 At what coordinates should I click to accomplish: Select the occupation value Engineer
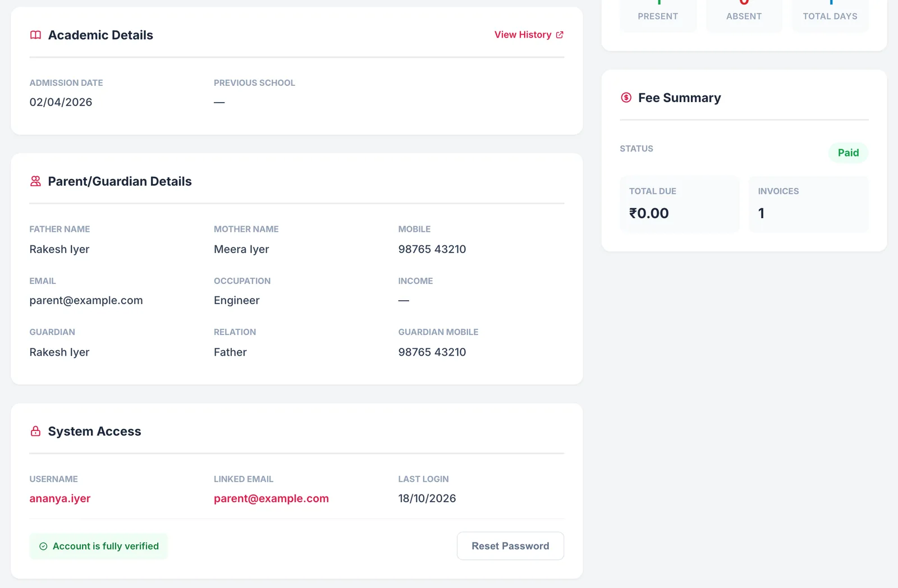click(x=237, y=300)
